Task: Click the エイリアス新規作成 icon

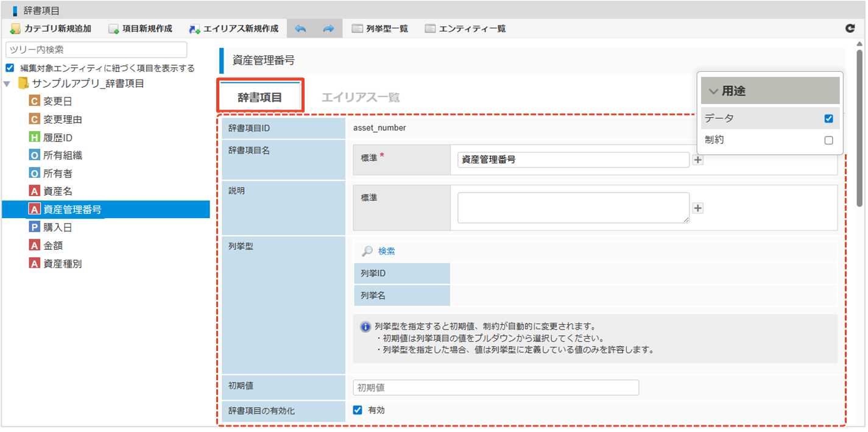Action: (x=195, y=29)
